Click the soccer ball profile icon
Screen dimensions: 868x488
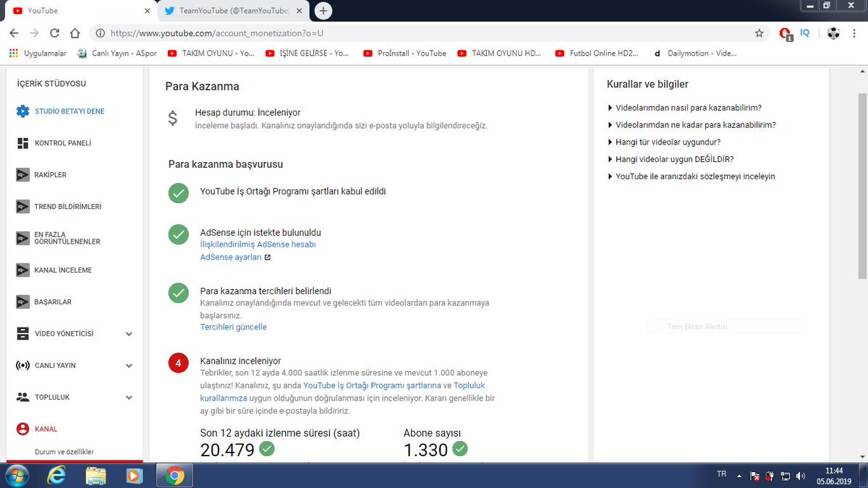[834, 33]
